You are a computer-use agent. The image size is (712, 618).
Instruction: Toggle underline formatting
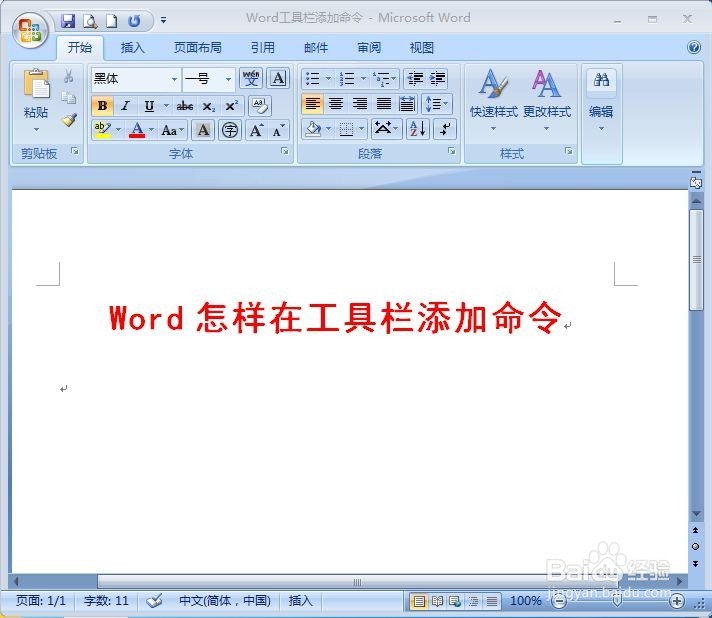(149, 106)
